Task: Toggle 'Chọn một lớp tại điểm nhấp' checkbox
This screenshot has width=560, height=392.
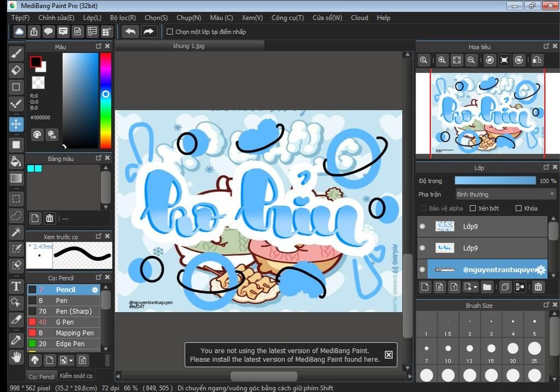Action: [x=170, y=32]
